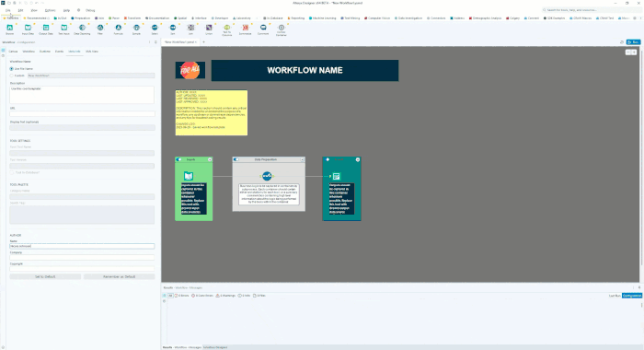The height and width of the screenshot is (350, 644).
Task: Zoom out canvas with the minus button
Action: pos(627,52)
